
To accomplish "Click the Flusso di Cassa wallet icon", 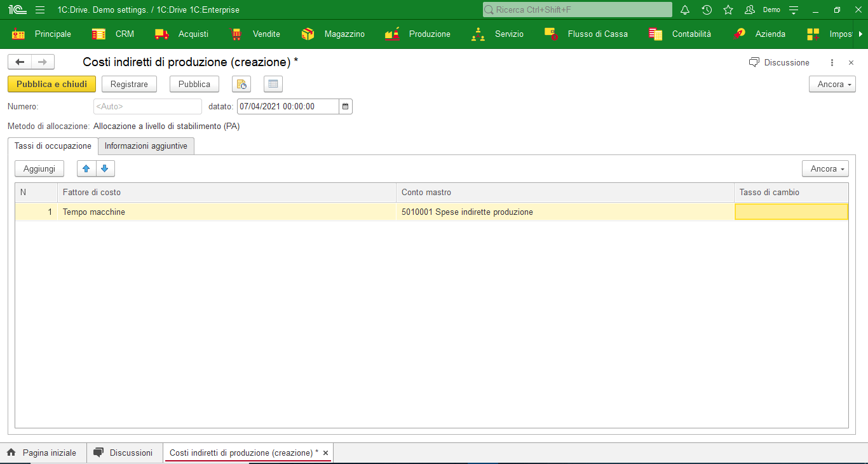I will [x=551, y=34].
